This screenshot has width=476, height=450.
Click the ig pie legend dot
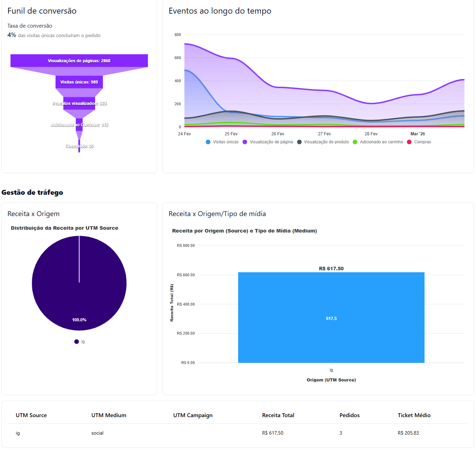pyautogui.click(x=77, y=342)
